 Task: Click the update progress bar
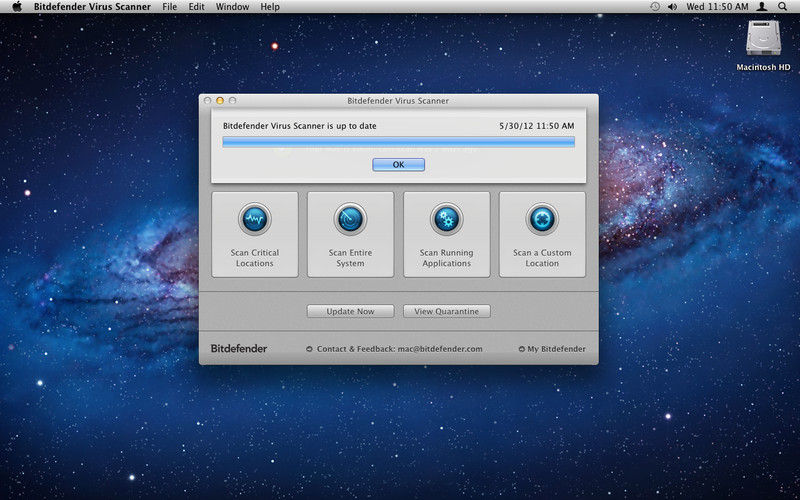point(398,142)
